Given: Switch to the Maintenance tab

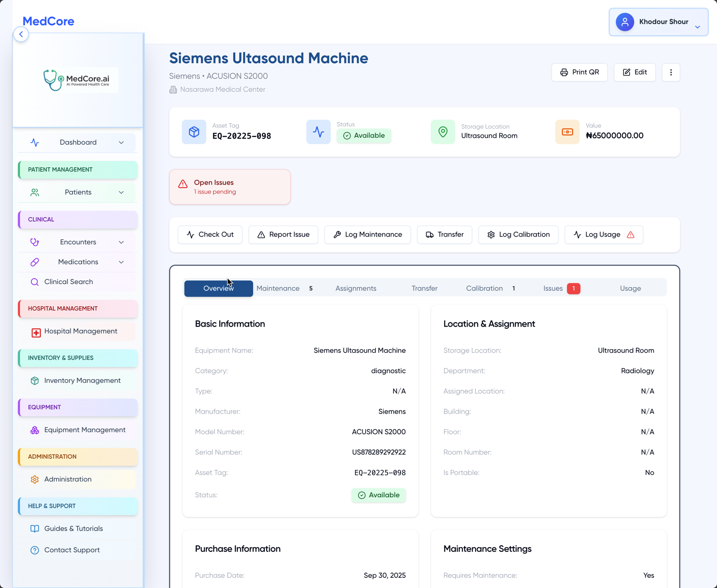Looking at the screenshot, I should [x=278, y=289].
